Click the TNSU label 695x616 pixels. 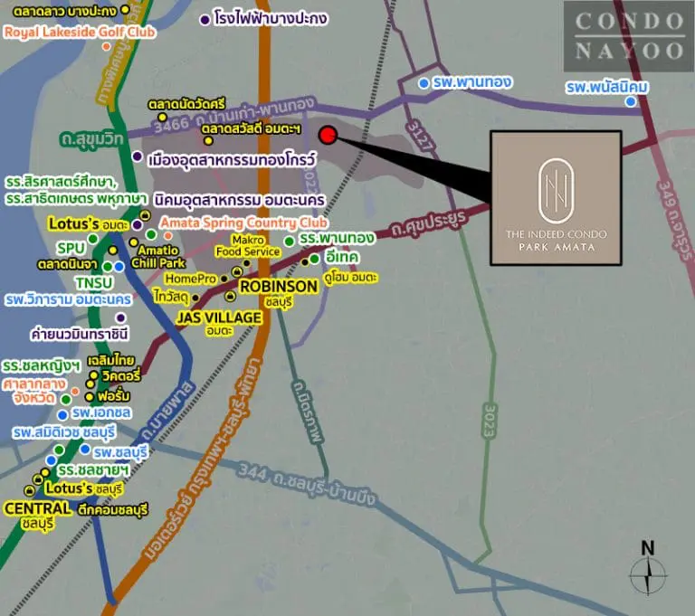point(94,283)
